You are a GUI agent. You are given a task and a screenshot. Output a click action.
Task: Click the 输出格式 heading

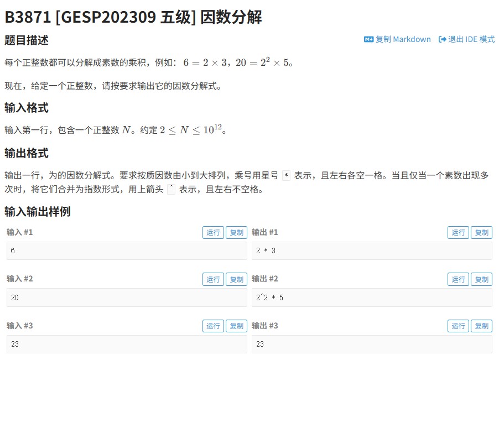click(27, 153)
